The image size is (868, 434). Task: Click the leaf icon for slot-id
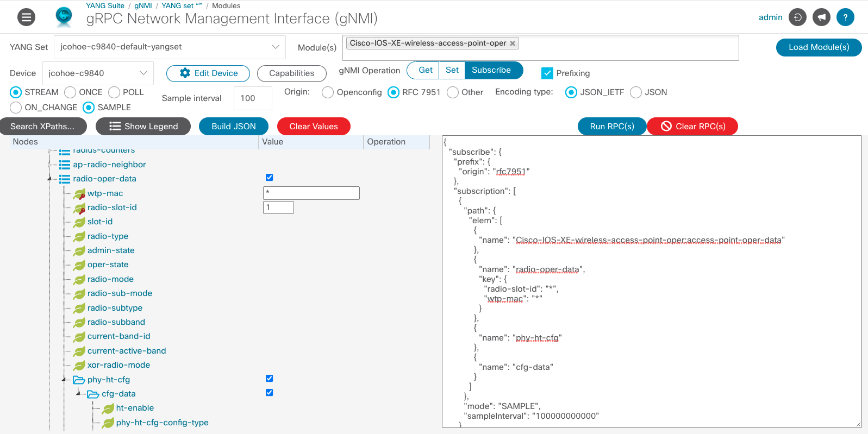click(79, 222)
